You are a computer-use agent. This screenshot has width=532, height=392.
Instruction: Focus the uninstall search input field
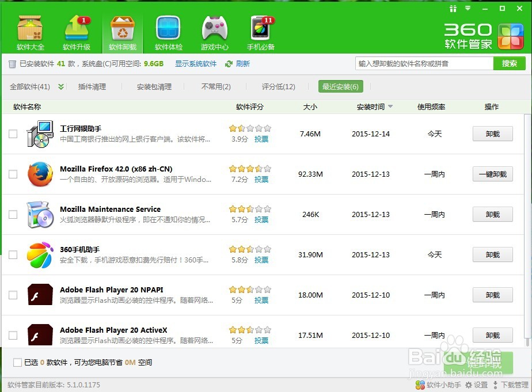[424, 63]
